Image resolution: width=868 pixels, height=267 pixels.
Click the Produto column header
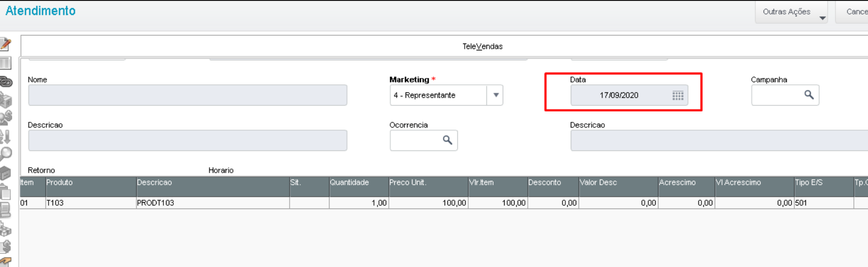click(x=90, y=186)
